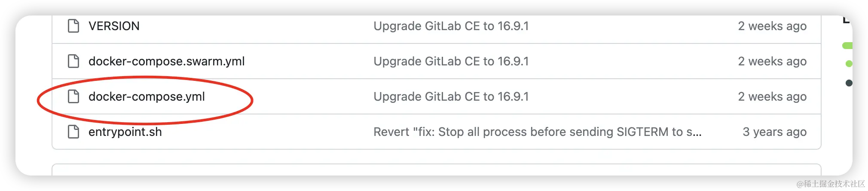Click the file icon beside docker-compose.yml
Image resolution: width=868 pixels, height=191 pixels.
click(x=73, y=96)
